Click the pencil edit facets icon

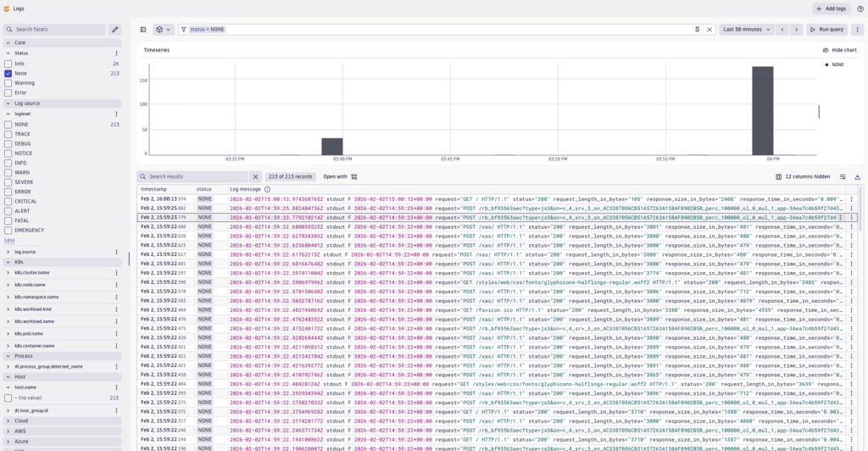click(x=115, y=30)
